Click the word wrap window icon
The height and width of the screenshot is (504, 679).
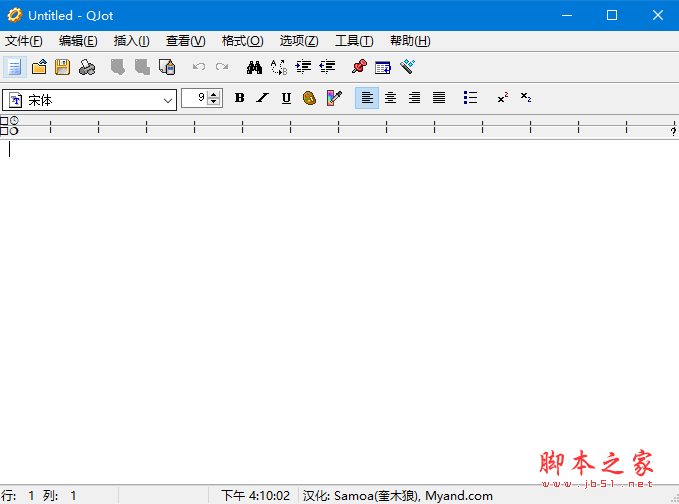383,68
